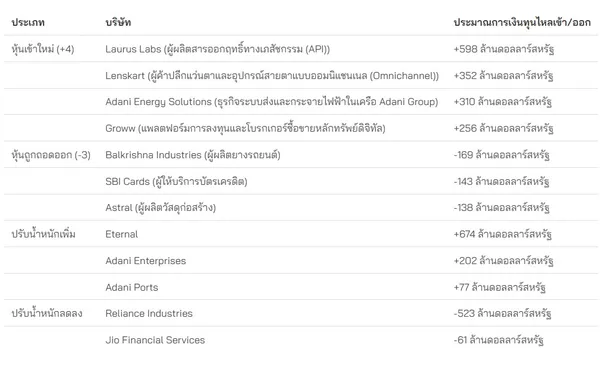Image resolution: width=600 pixels, height=368 pixels.
Task: Click the ประมาณการเงินทุนไหลเข้า/ออก column header
Action: tap(522, 23)
